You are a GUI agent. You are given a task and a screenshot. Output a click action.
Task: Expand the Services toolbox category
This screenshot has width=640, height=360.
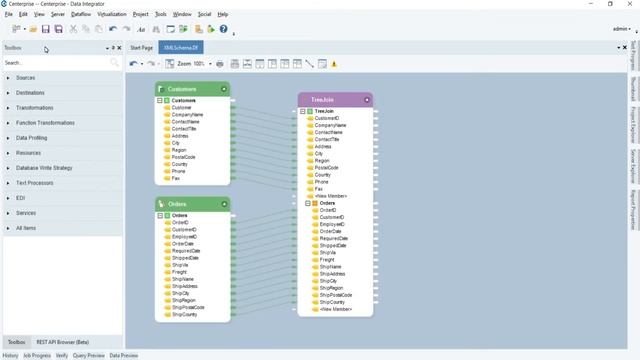(8, 213)
